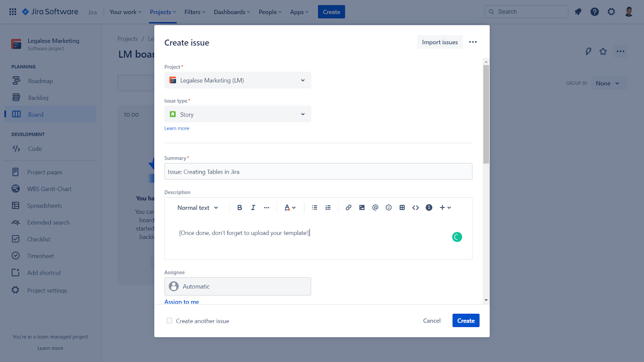Viewport: 644px width, 362px height.
Task: Insert a table in the description
Action: (402, 208)
